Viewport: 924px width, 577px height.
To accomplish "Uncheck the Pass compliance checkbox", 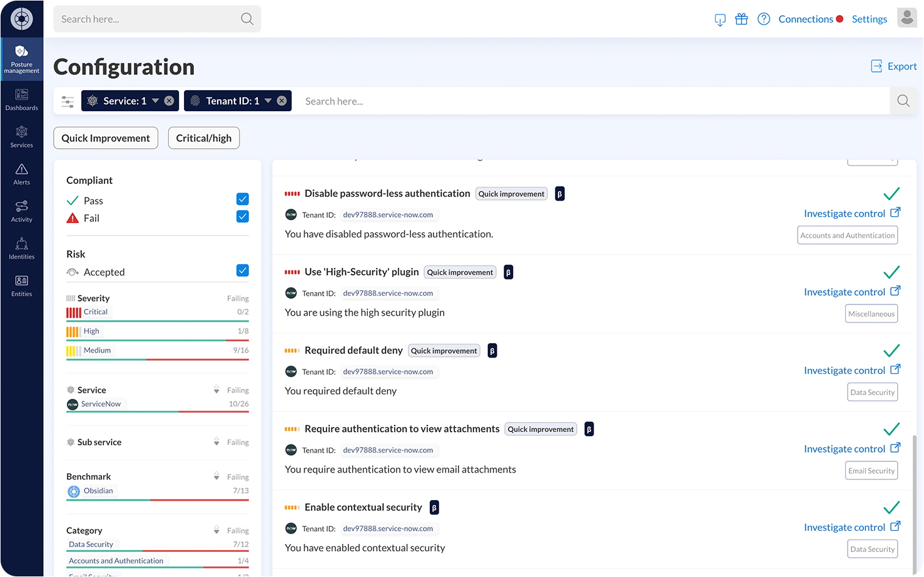I will click(x=243, y=199).
